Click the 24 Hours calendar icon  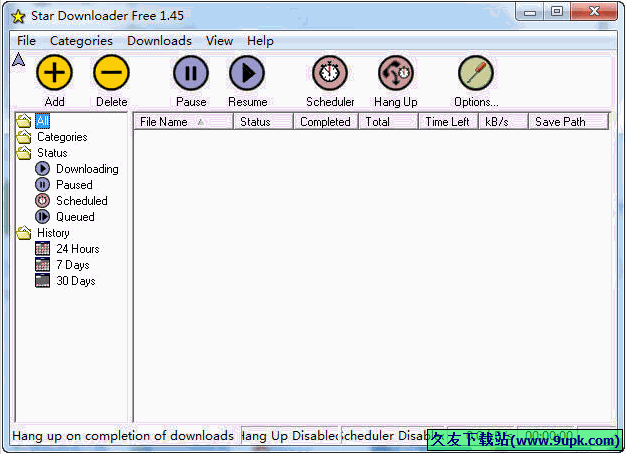tap(42, 249)
